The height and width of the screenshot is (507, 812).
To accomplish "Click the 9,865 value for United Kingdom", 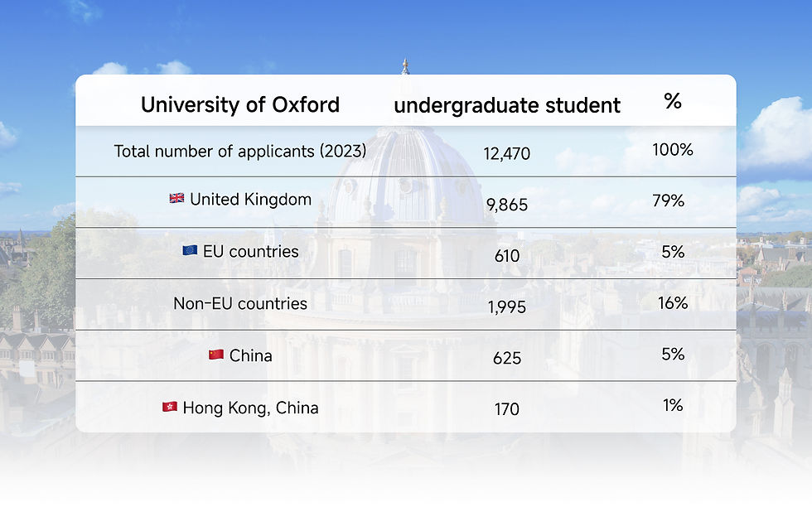I will click(x=507, y=205).
